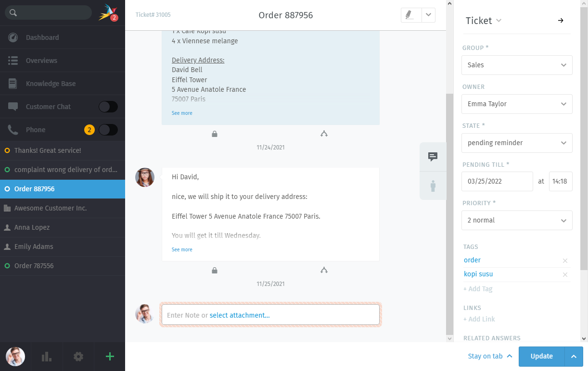Click the search magnifier icon

[13, 13]
